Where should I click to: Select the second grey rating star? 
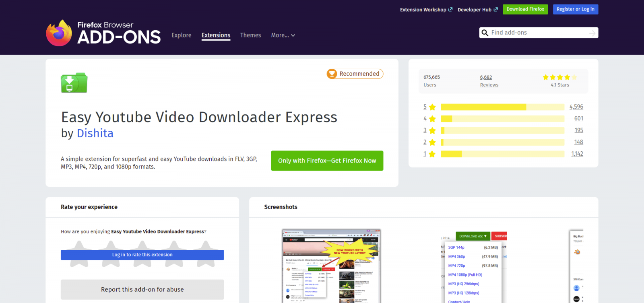point(111,254)
